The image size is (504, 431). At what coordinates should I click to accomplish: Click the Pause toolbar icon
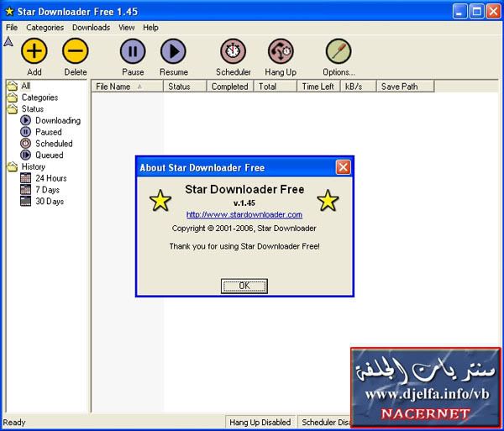133,51
